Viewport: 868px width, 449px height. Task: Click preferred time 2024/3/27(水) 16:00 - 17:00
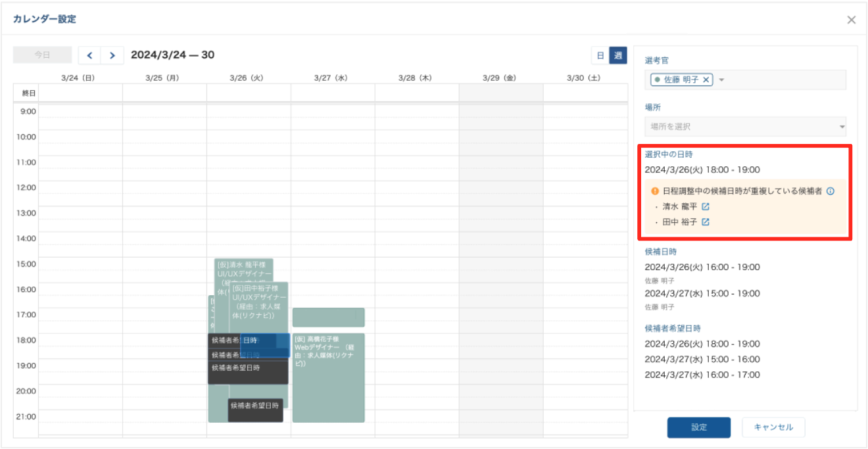point(702,375)
